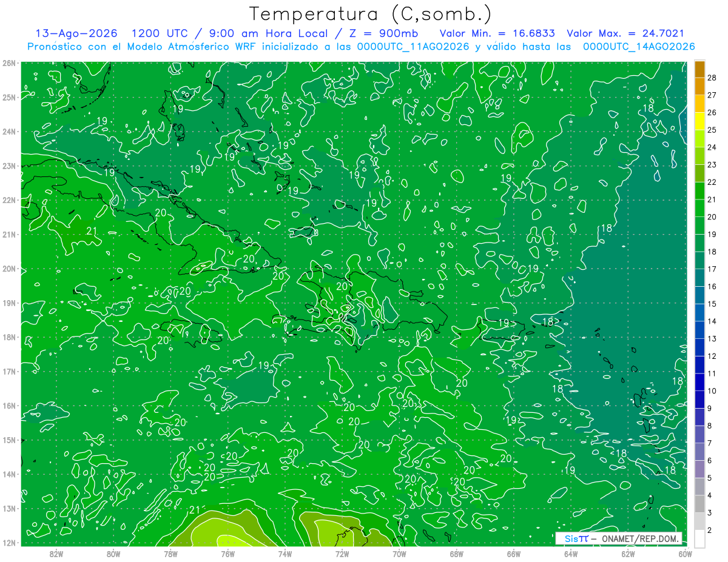Pick the lime swatch between 23 and 24
728x562 pixels.
(x=699, y=156)
